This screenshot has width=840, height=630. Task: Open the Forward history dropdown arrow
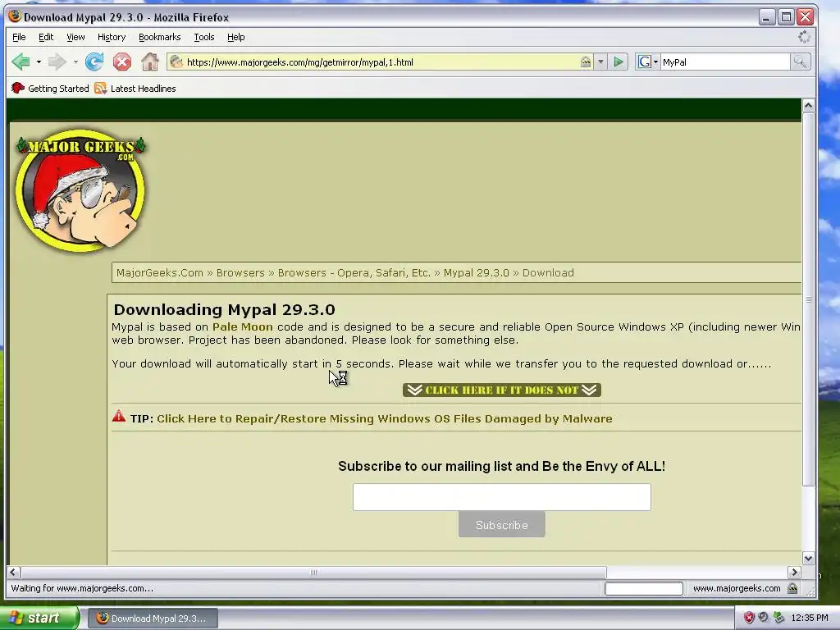[x=75, y=62]
